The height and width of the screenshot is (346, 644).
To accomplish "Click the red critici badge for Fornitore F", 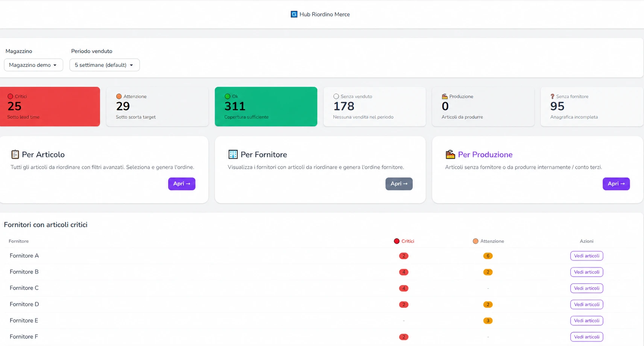I will (404, 337).
